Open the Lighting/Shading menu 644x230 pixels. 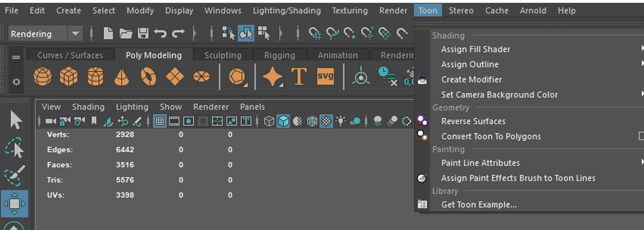point(287,10)
